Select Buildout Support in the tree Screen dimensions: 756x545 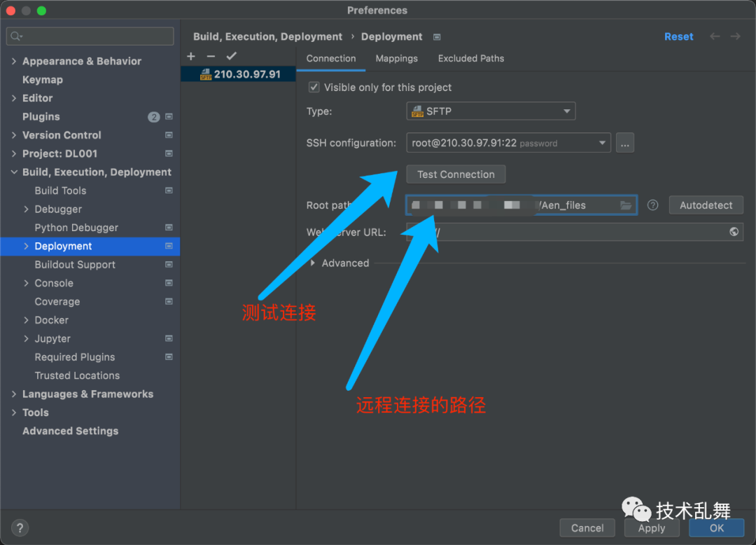tap(75, 265)
